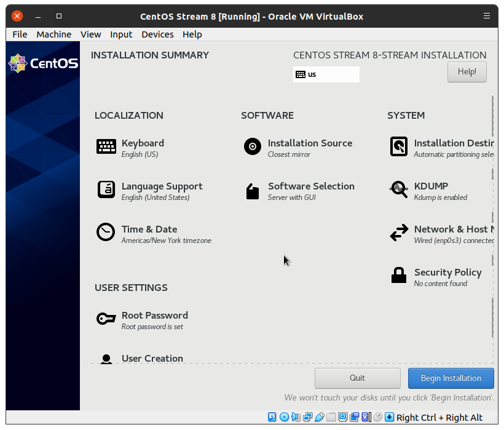Open Installation Destination disk icon
Image resolution: width=504 pixels, height=430 pixels.
coord(399,146)
